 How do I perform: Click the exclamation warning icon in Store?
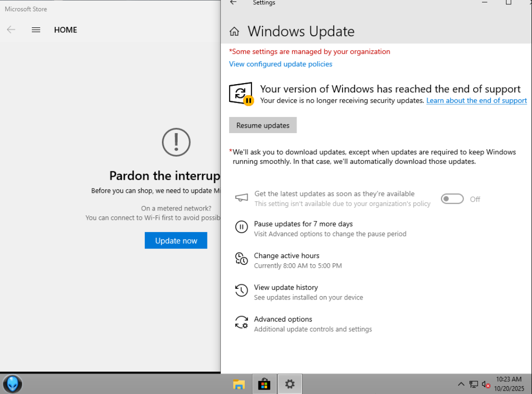click(x=176, y=142)
